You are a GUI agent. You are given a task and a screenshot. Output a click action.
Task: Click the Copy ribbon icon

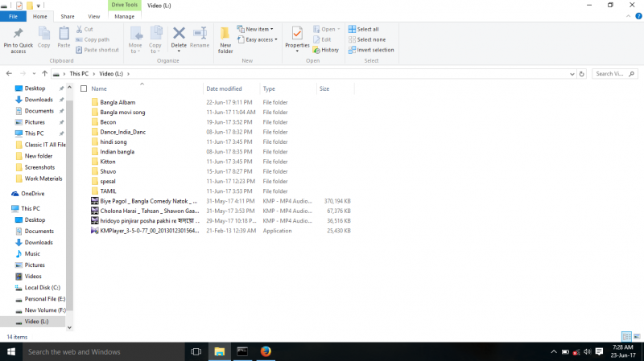click(x=44, y=33)
